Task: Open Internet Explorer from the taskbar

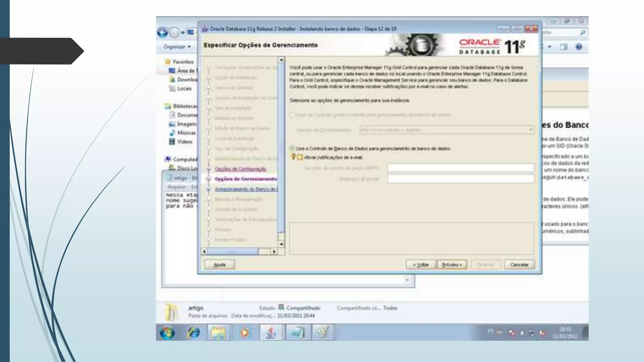Action: 193,333
